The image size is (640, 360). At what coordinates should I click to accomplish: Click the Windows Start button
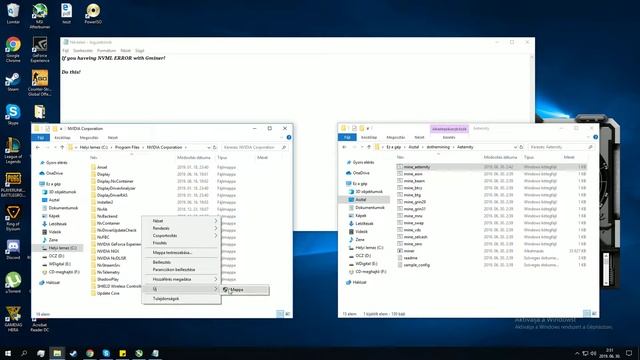(x=8, y=353)
